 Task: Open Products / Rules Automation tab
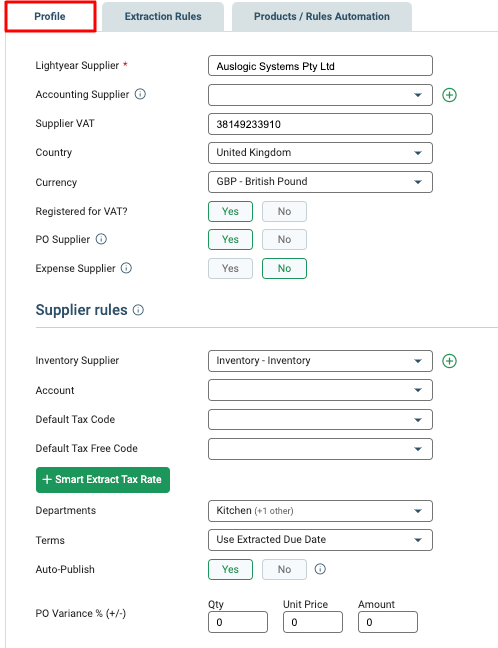click(322, 17)
